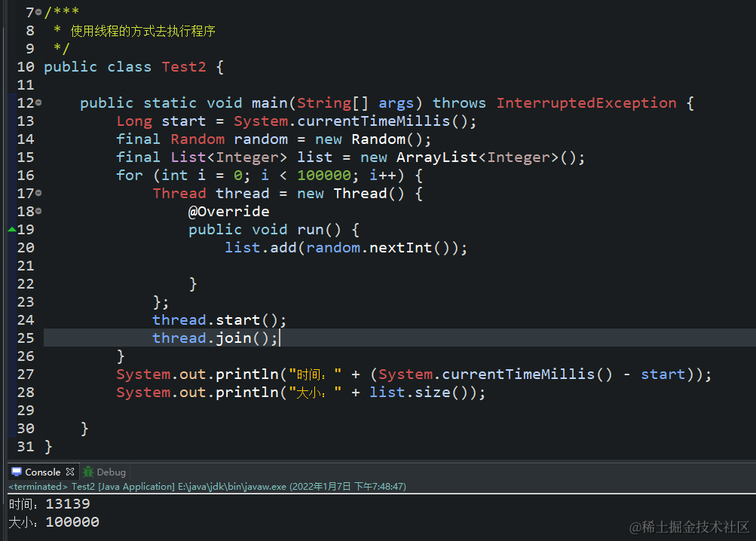Image resolution: width=756 pixels, height=541 pixels.
Task: Click line number 10 in the gutter
Action: [26, 67]
